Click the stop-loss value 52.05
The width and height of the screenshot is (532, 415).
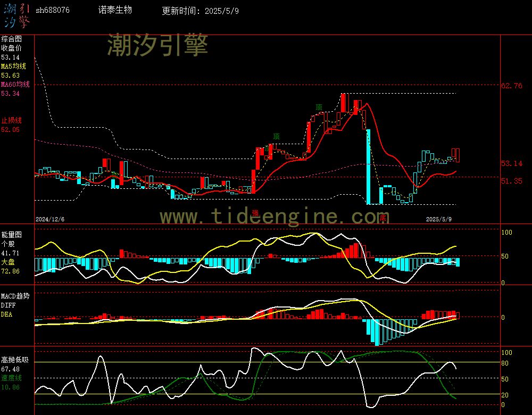tap(10, 130)
